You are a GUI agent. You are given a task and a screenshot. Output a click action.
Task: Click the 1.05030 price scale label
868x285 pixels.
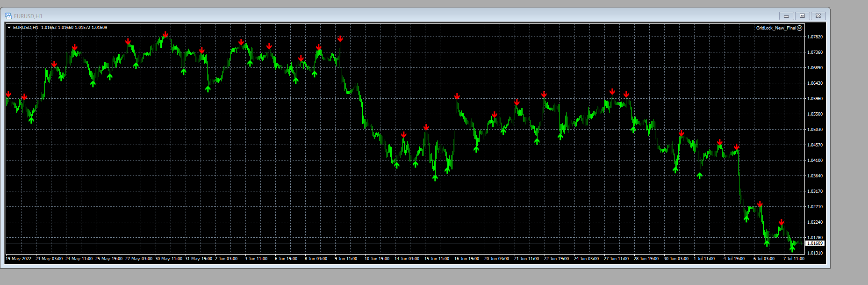815,130
